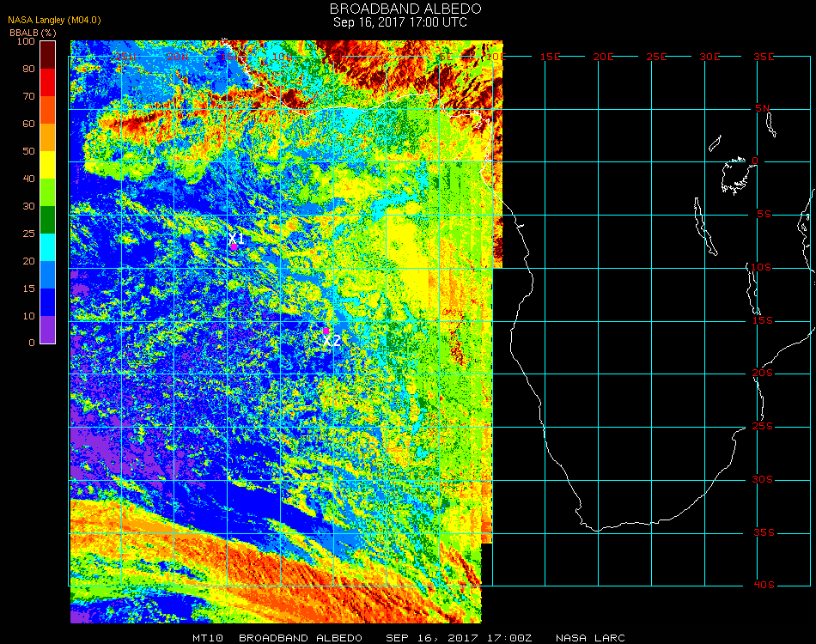
Task: Click the 15S latitude label
Action: [763, 320]
